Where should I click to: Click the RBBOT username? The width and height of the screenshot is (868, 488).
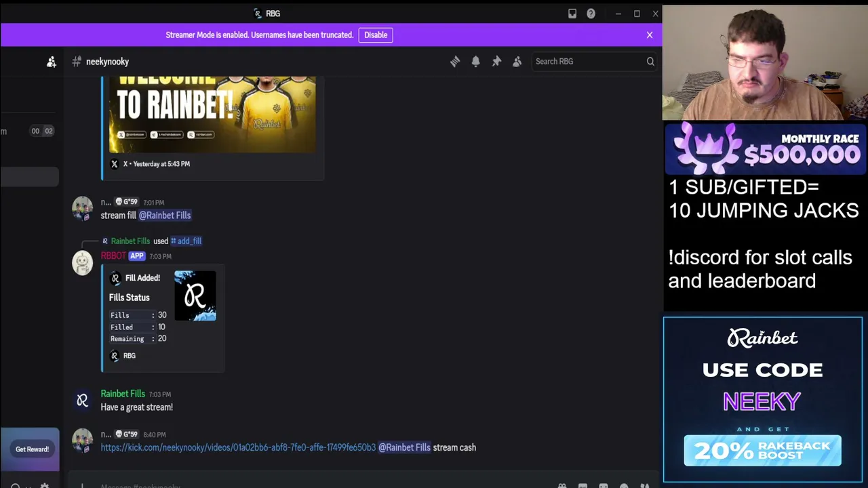[113, 256]
